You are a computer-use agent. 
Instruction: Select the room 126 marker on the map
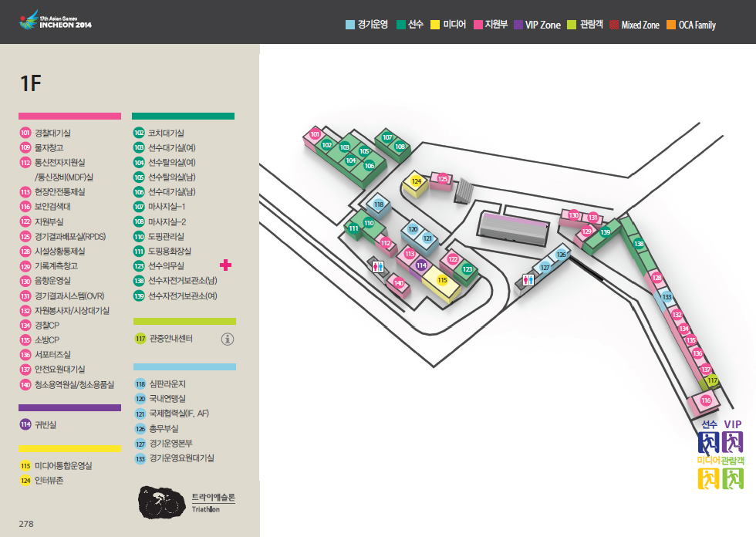pos(562,254)
